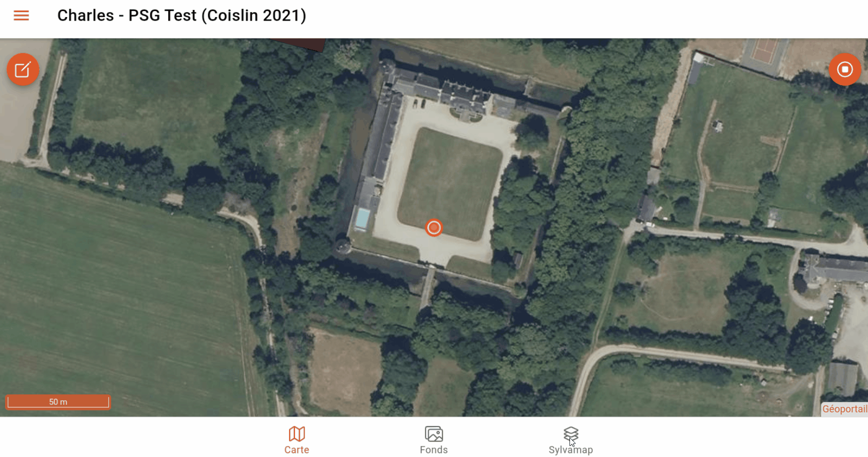Click the project title Charles - PSG Test

[181, 16]
